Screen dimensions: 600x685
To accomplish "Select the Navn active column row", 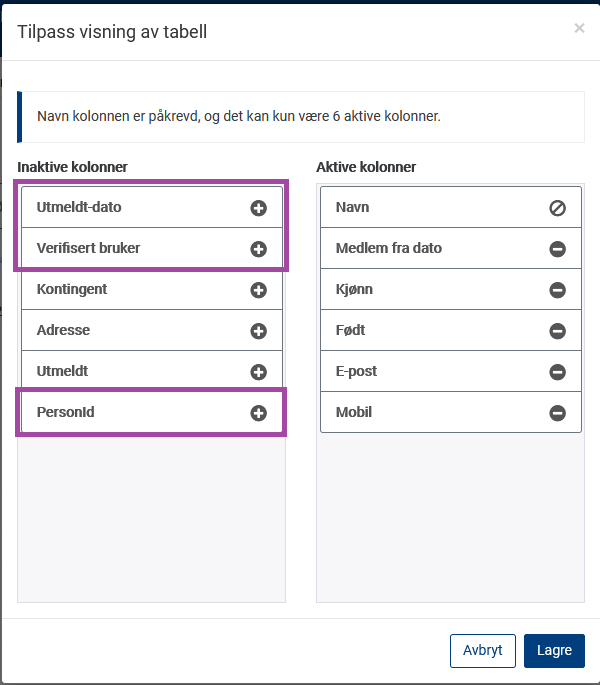I will [x=451, y=207].
